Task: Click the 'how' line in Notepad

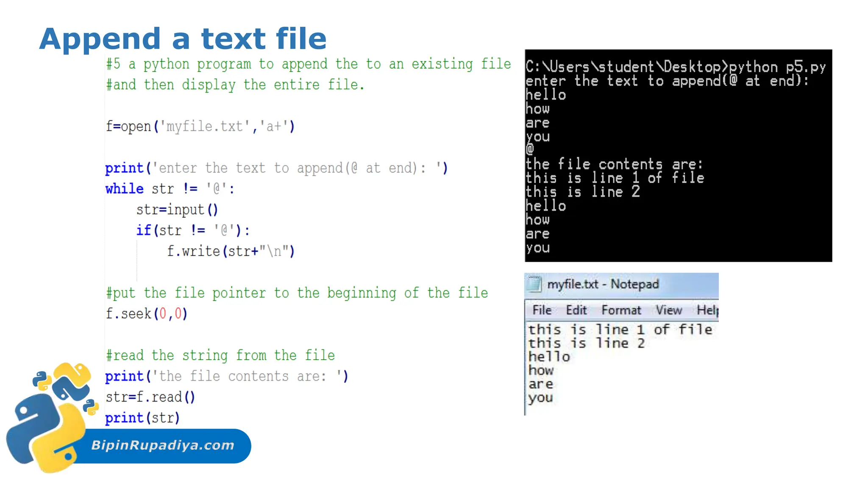Action: 541,370
